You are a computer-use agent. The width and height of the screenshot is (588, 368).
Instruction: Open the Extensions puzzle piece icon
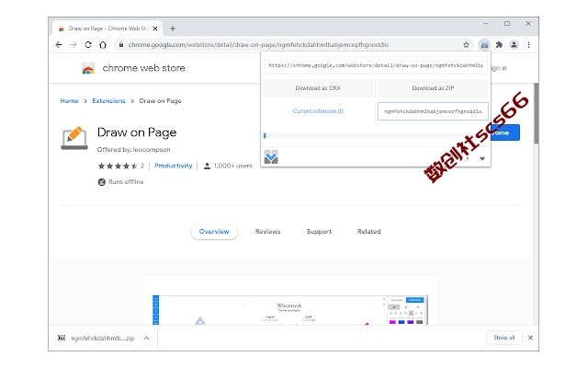coord(499,45)
